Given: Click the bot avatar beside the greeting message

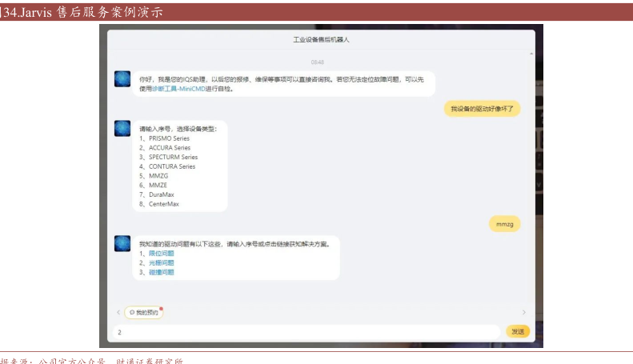Looking at the screenshot, I should click(x=122, y=78).
